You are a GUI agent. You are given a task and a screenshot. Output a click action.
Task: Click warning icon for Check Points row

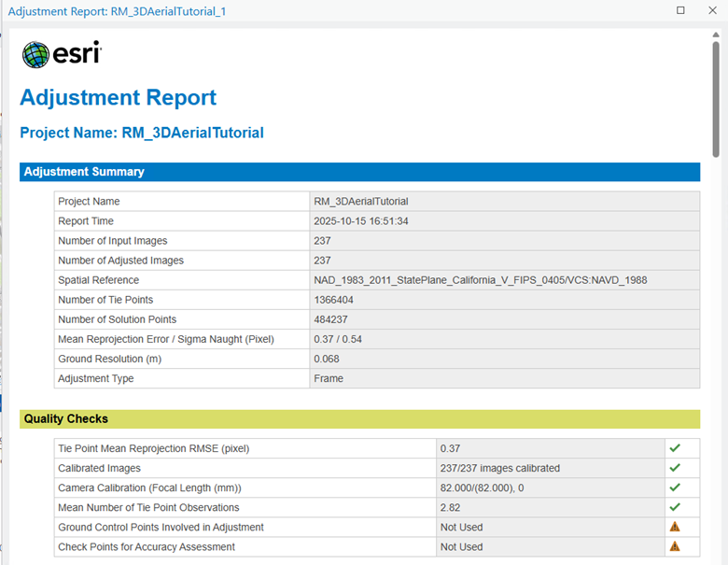click(x=675, y=546)
